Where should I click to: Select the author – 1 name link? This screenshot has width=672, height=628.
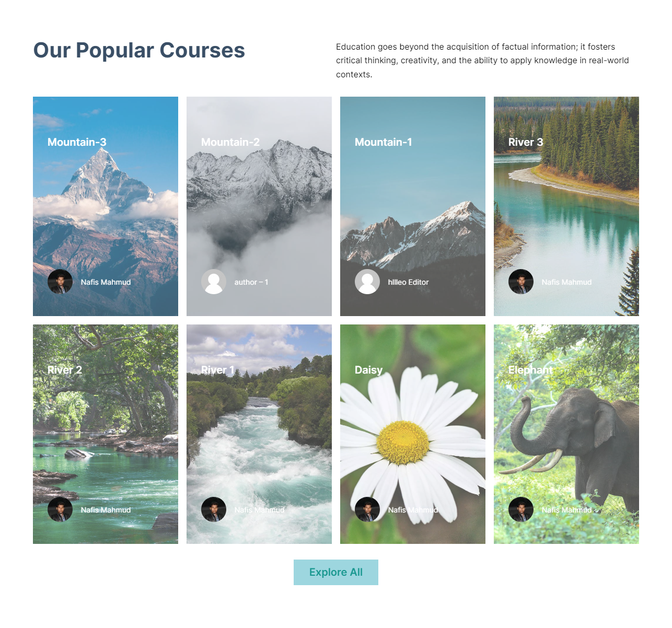(251, 282)
